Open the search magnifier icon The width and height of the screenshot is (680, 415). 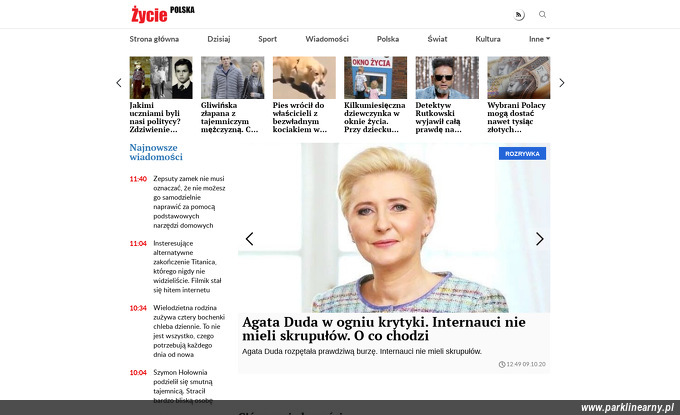point(542,15)
